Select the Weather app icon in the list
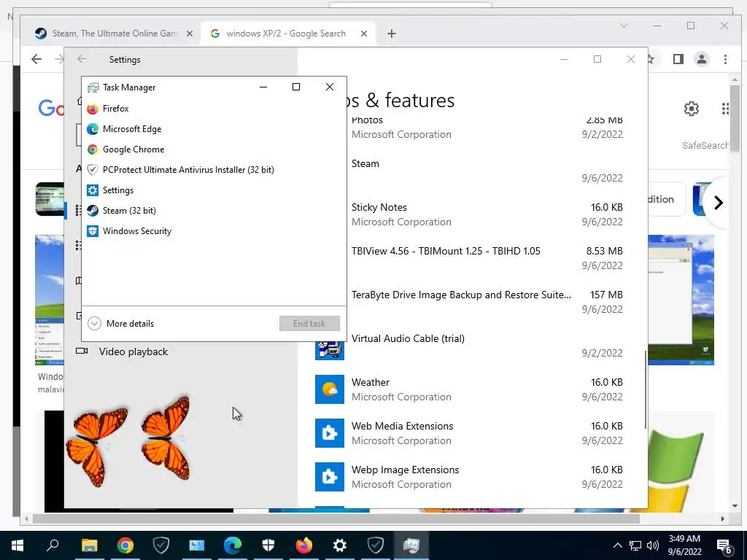Viewport: 747px width, 560px height. (x=329, y=389)
